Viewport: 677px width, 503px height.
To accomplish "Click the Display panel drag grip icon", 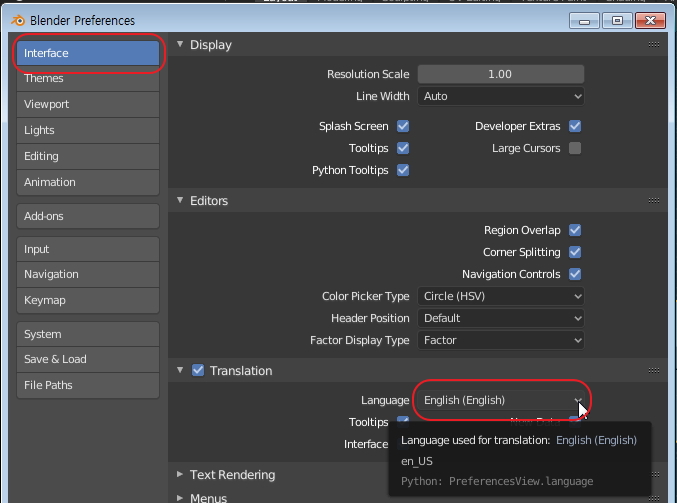I will pyautogui.click(x=654, y=44).
